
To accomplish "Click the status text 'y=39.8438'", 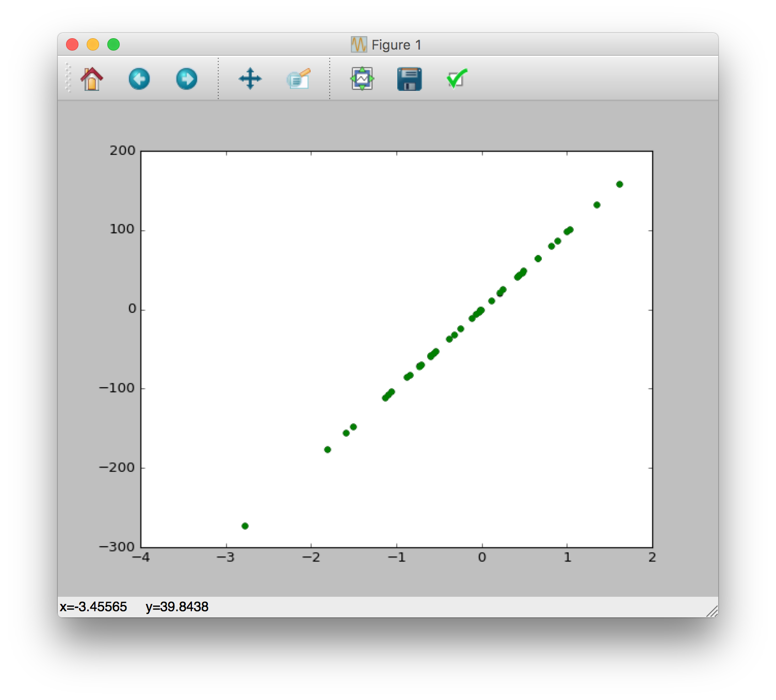I will [x=177, y=607].
